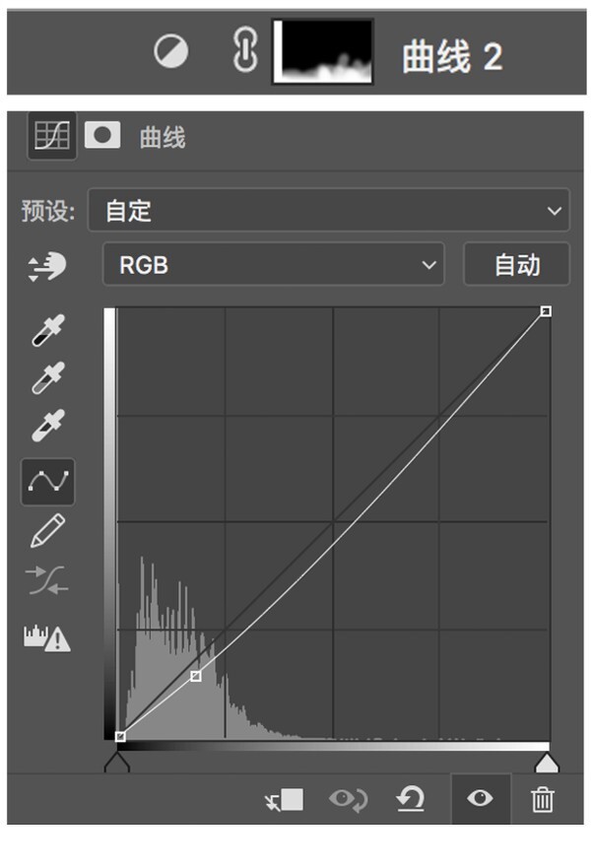This screenshot has height=868, width=591.
Task: Click the delete adjustment layer trash icon
Action: click(543, 799)
